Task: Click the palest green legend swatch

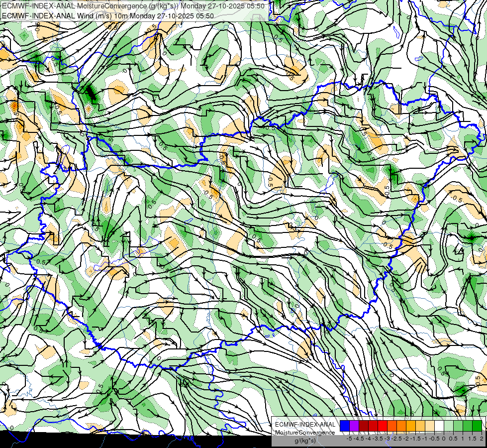Action: pyautogui.click(x=449, y=426)
